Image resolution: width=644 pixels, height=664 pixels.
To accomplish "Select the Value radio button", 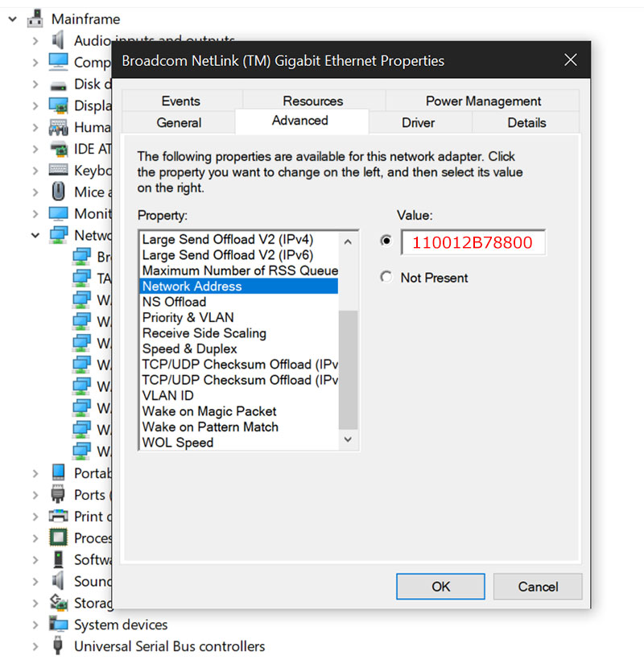I will 386,241.
